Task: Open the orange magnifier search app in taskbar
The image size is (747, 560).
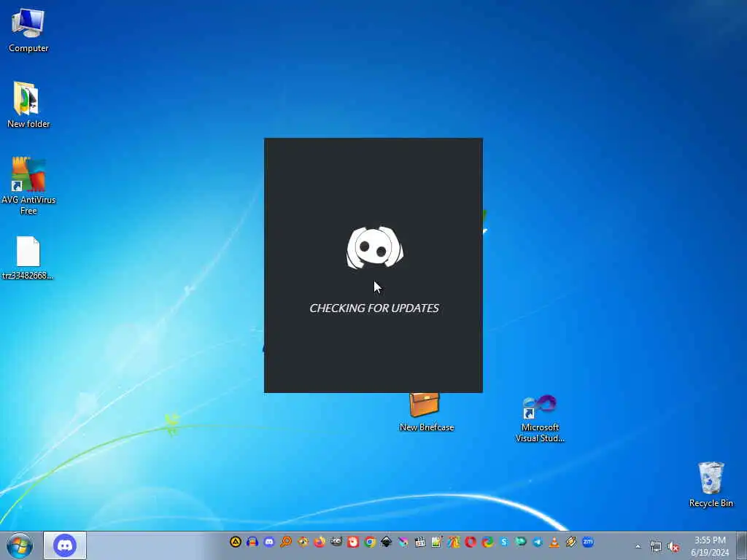Action: pyautogui.click(x=286, y=542)
